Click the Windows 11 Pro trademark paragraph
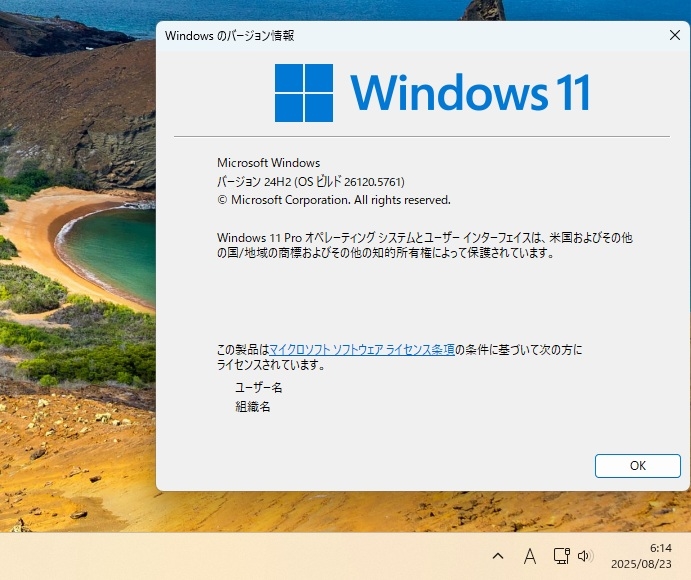Screen dimensions: 691x580 click(425, 245)
